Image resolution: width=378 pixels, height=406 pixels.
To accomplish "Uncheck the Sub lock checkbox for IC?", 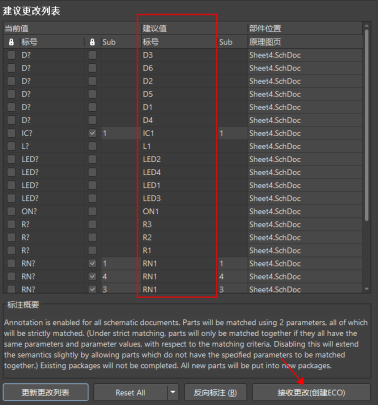I will click(92, 133).
